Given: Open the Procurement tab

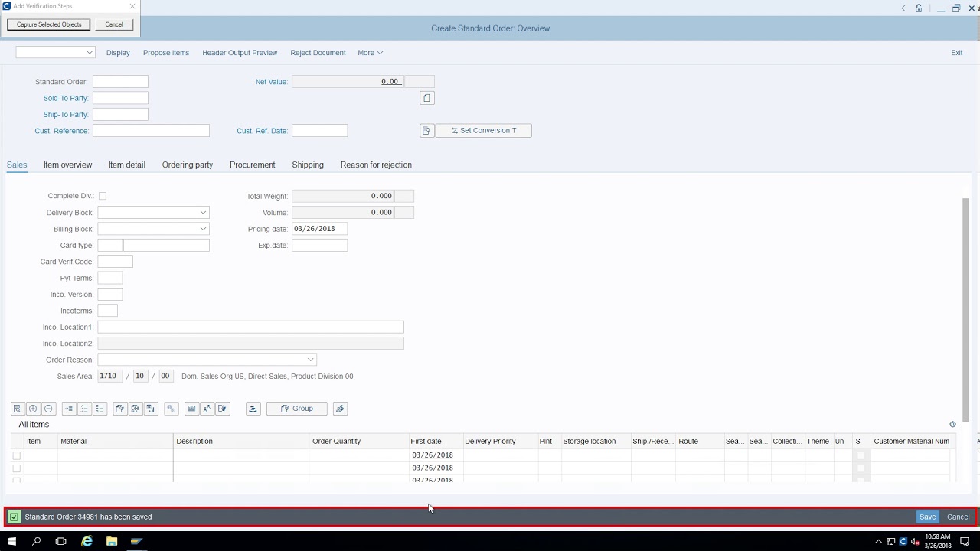Looking at the screenshot, I should pyautogui.click(x=252, y=165).
